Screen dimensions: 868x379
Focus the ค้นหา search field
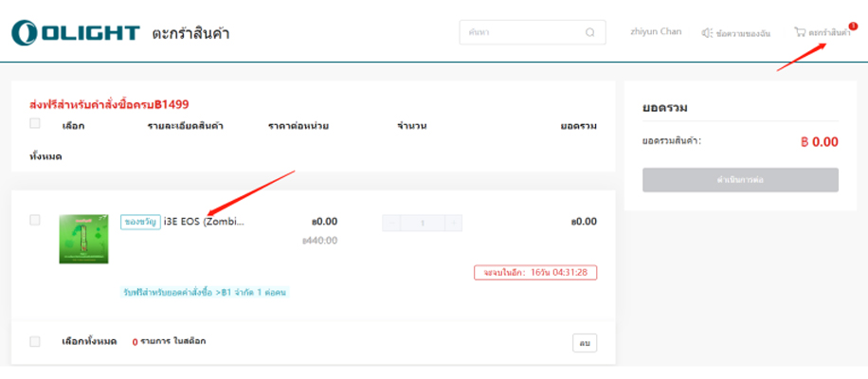tap(521, 33)
